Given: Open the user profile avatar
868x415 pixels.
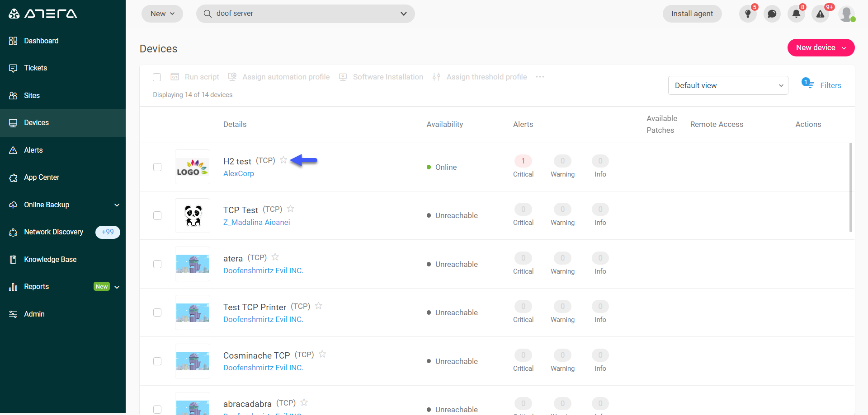Looking at the screenshot, I should 846,14.
